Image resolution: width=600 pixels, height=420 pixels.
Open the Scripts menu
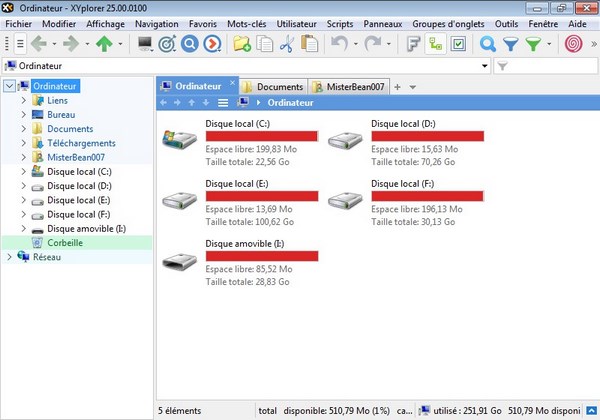click(x=340, y=24)
